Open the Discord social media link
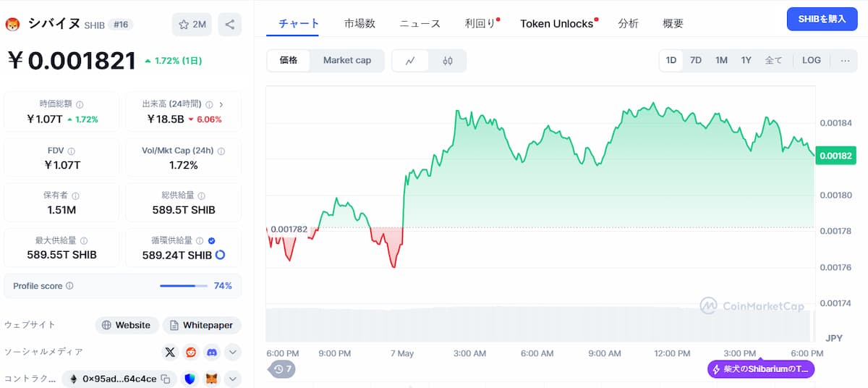Screen dimensions: 868x388 pos(212,352)
